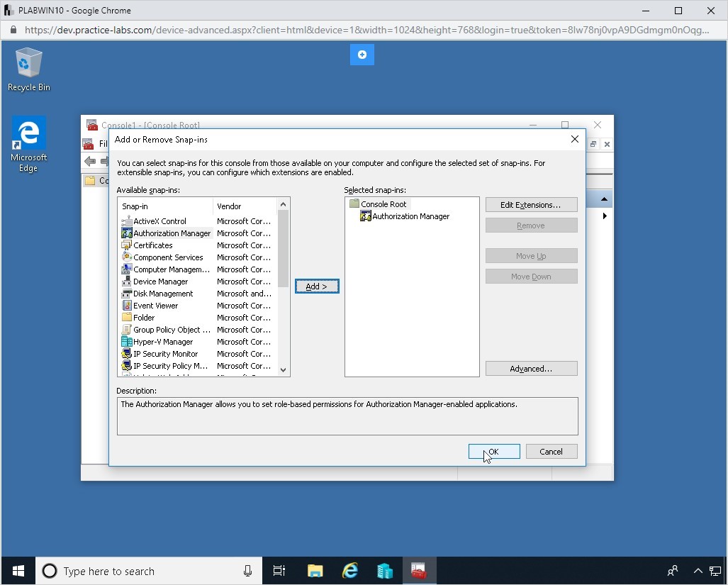Screen dimensions: 728x585
Task: Click the restore icon of console child window
Action: tap(593, 145)
